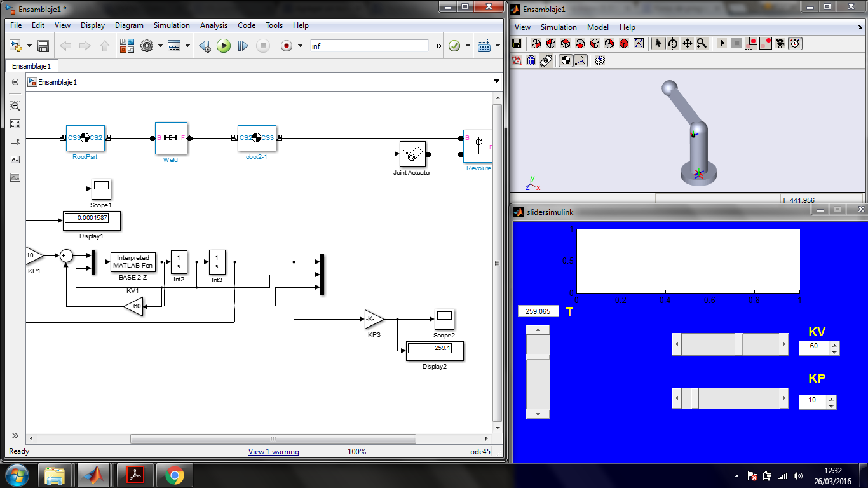Open Model Configuration Parameters gear icon
Screen dimensions: 868x488
tap(147, 46)
